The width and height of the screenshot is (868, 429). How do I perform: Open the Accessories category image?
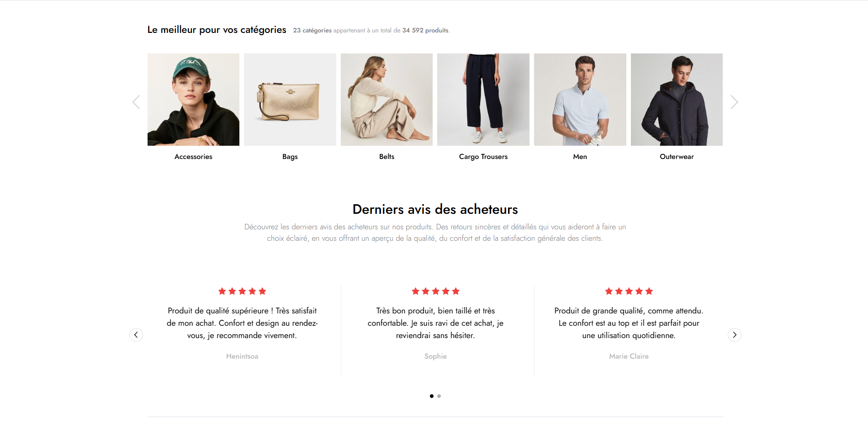[193, 100]
